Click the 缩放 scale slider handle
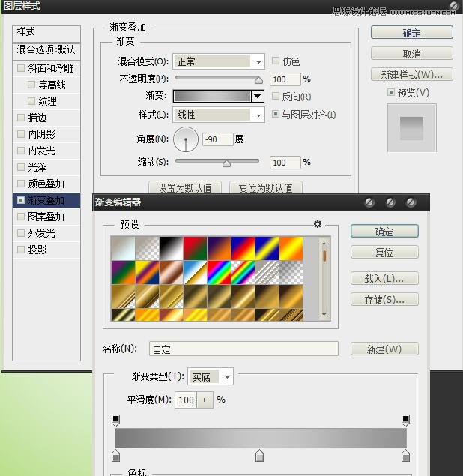Viewport: 463px width, 476px height. point(227,163)
